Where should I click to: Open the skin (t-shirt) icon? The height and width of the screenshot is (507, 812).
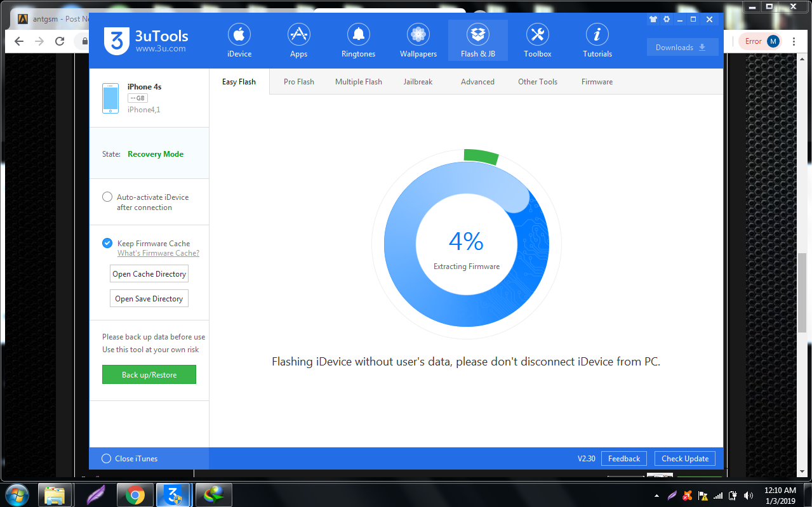tap(653, 20)
